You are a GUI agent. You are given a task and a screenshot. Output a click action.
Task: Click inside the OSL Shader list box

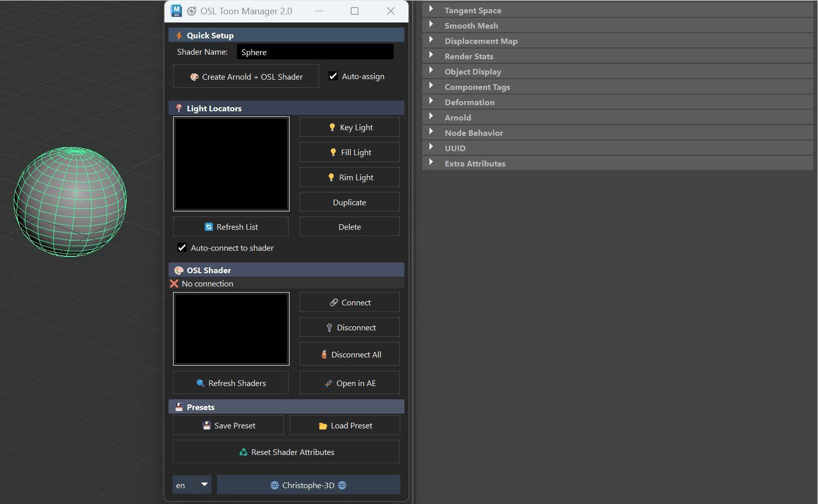(231, 329)
